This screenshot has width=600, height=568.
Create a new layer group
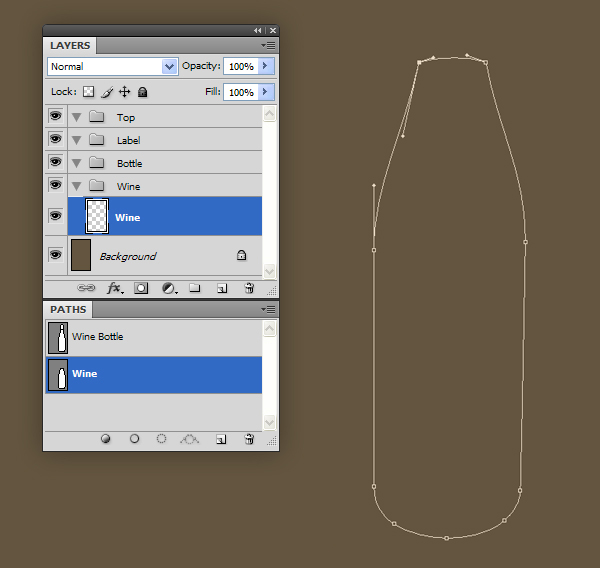tap(195, 288)
